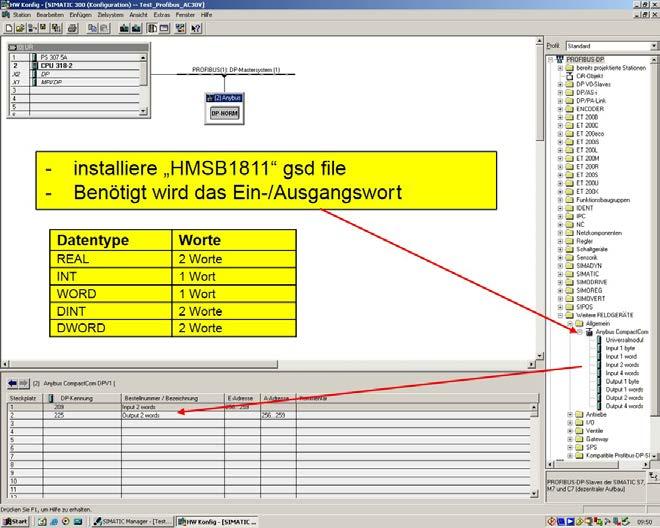
Task: Click the CiR-Objekt icon in the catalog
Action: tap(570, 76)
